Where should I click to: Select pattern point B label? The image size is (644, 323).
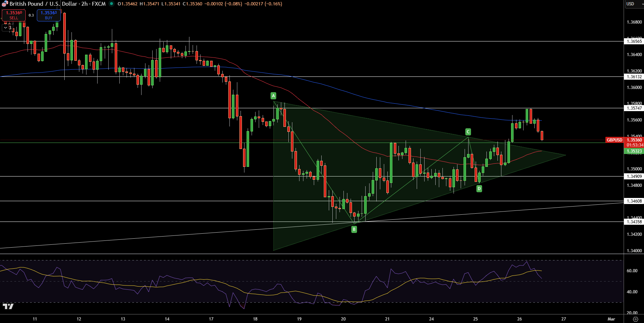click(354, 229)
